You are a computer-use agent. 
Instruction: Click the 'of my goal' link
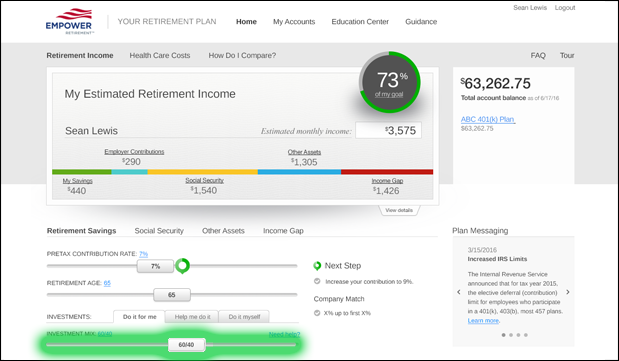point(389,94)
